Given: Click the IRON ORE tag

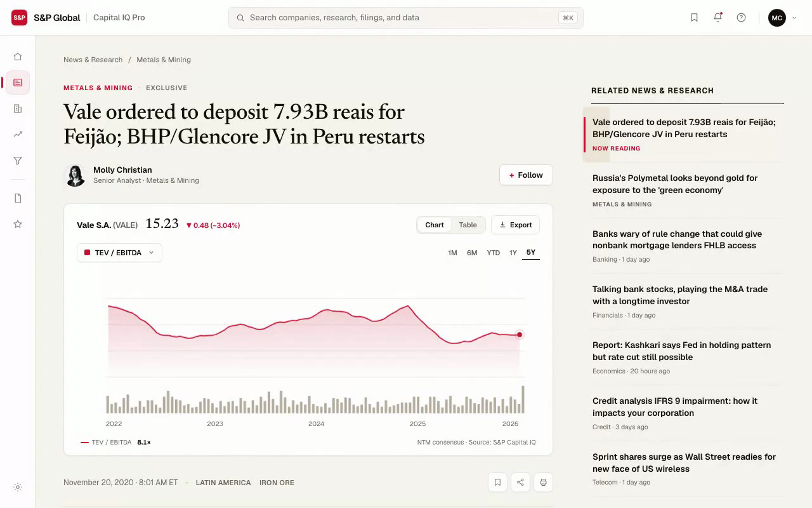Looking at the screenshot, I should pyautogui.click(x=277, y=483).
